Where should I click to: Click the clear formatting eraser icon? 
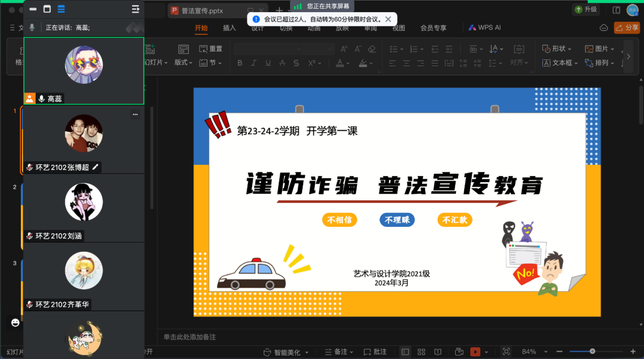pos(371,49)
